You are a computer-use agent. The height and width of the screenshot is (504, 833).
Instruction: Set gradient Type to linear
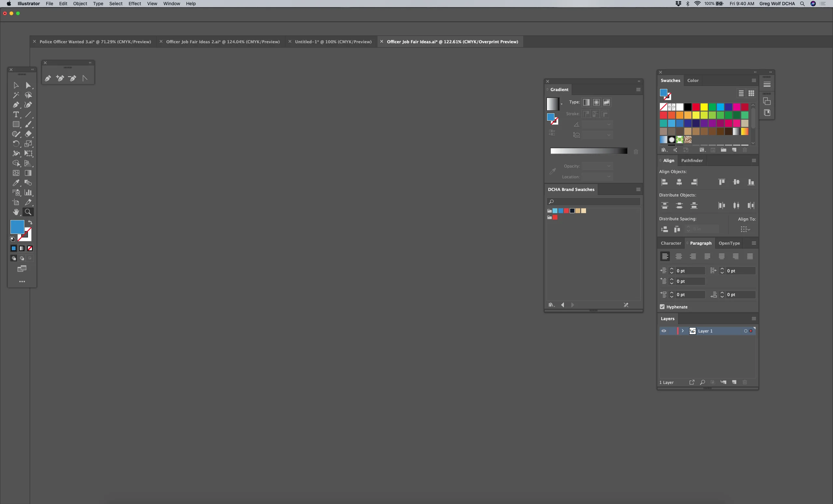(x=587, y=102)
